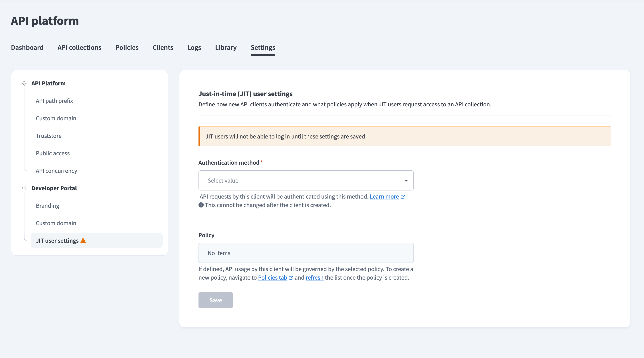644x358 pixels.
Task: Click the Save button
Action: click(x=216, y=300)
